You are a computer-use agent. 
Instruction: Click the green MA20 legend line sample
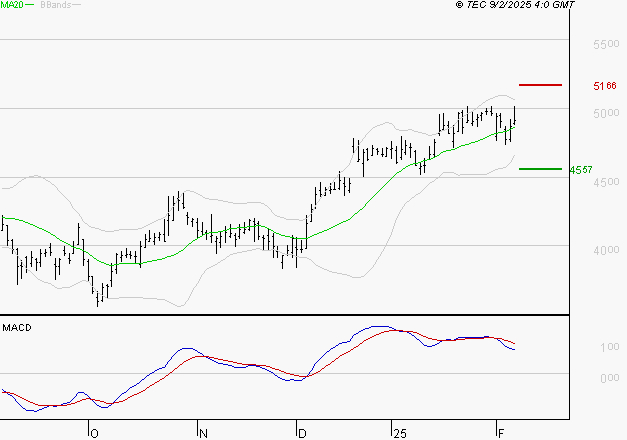click(30, 5)
